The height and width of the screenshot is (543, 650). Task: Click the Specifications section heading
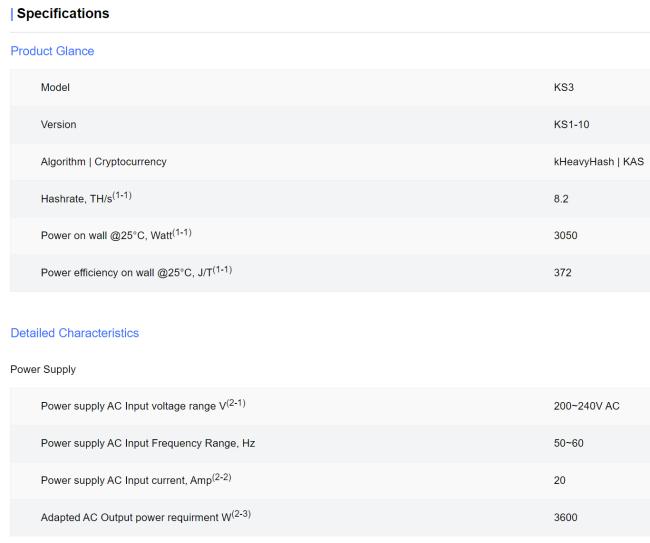pyautogui.click(x=63, y=13)
